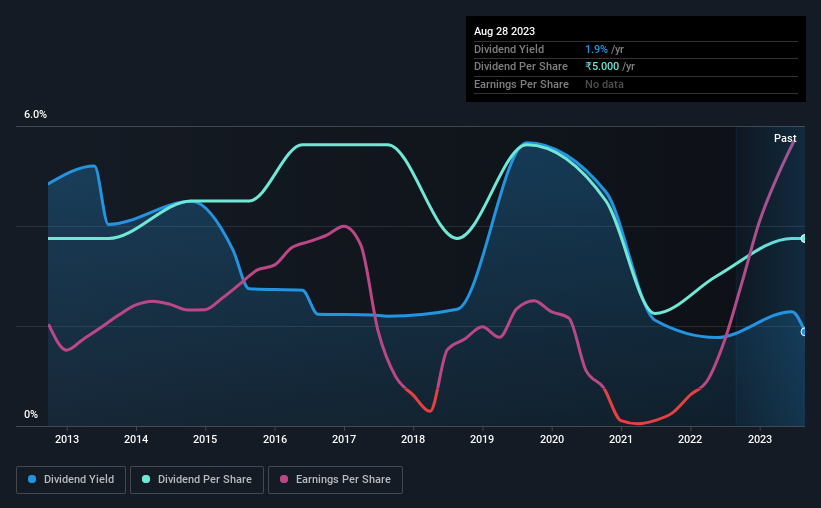Click the blue endpoint marker on Dividend Yield line

click(804, 332)
